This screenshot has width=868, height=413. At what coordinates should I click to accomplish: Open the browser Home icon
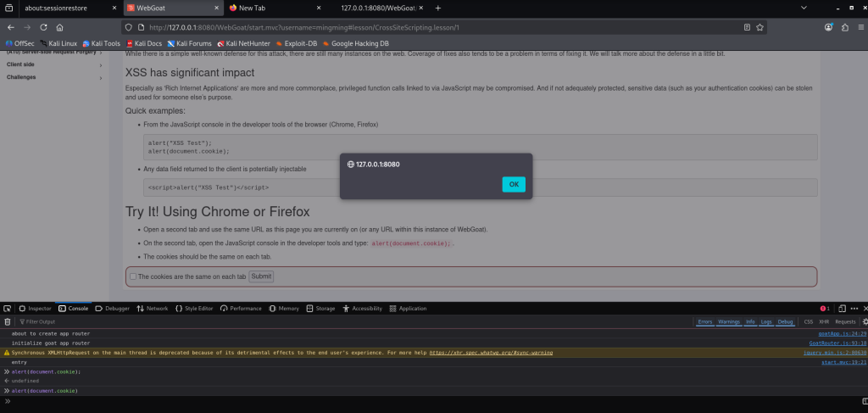click(x=60, y=27)
